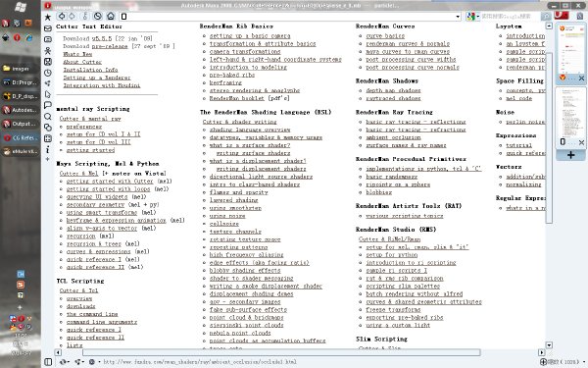Open 'curve basics' link under RenderMan Curves
The width and height of the screenshot is (588, 368).
pyautogui.click(x=385, y=36)
